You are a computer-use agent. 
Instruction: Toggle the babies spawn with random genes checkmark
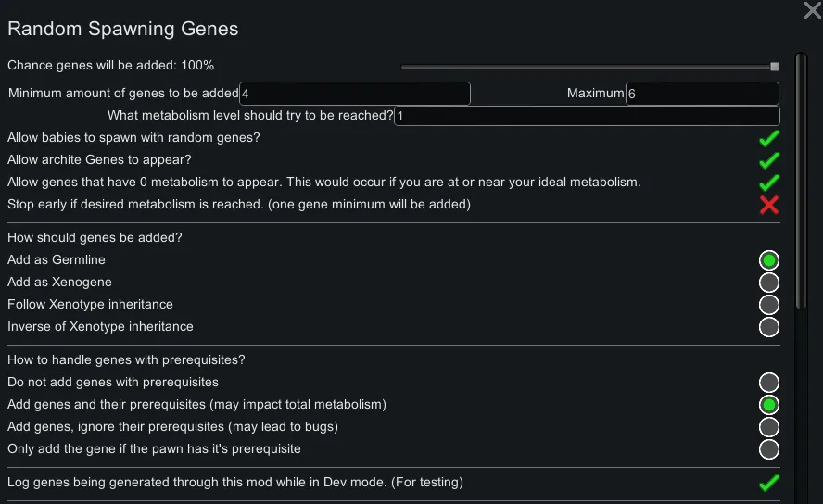tap(768, 138)
